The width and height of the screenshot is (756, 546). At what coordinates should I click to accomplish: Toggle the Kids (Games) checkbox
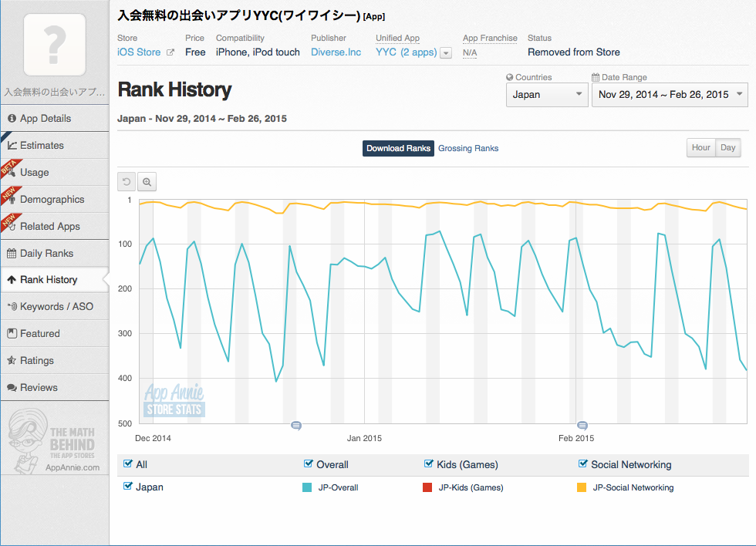[x=429, y=464]
